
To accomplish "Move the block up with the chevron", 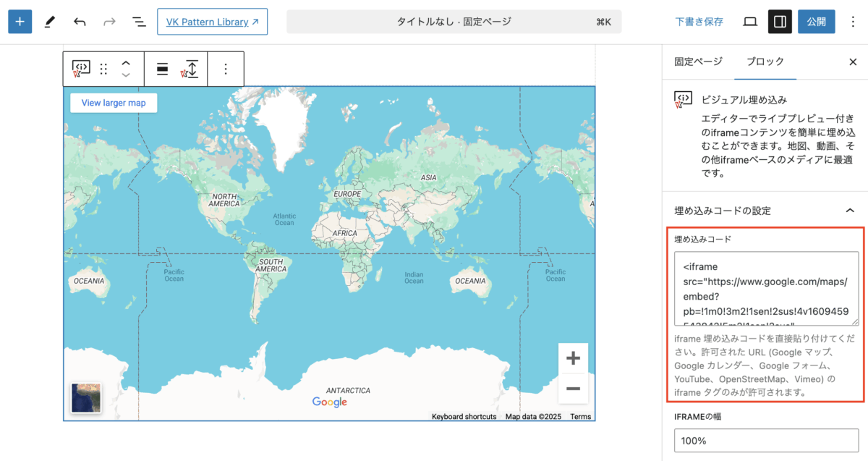I will (x=126, y=63).
